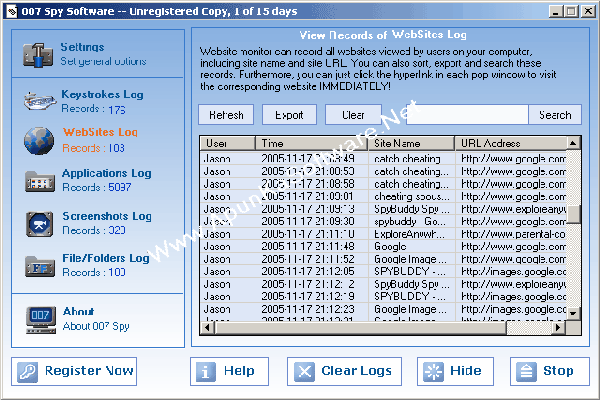This screenshot has width=600, height=400.
Task: Click the 'cheating spous...' site name cell
Action: tap(412, 196)
